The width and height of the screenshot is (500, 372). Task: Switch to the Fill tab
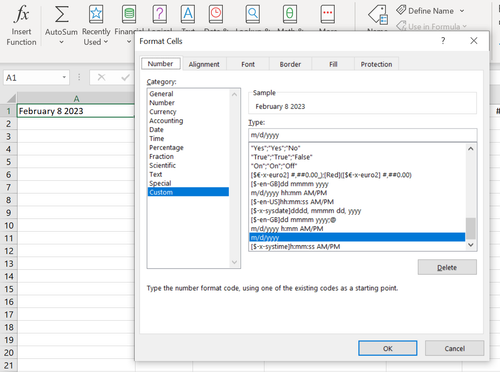[333, 64]
